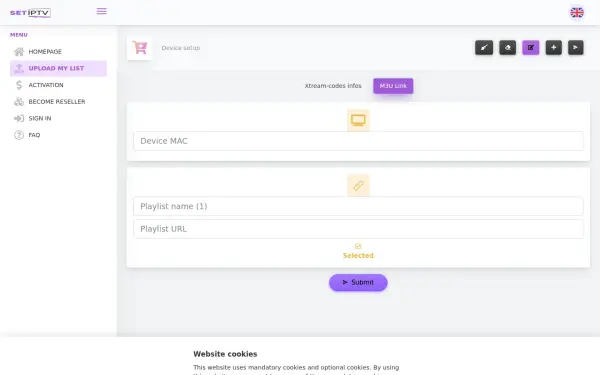
Task: Click the eraser icon button
Action: [507, 47]
